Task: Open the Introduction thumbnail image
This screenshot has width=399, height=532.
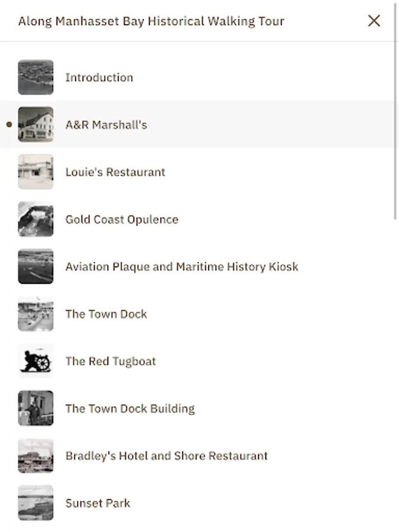Action: click(35, 77)
